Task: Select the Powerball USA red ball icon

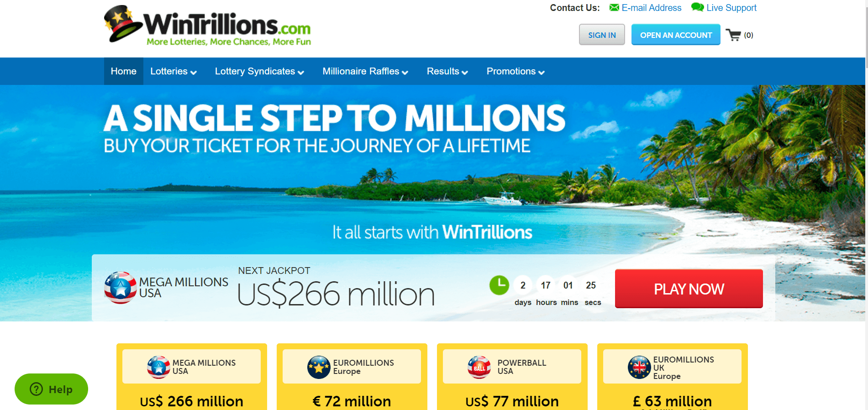Action: click(x=479, y=367)
